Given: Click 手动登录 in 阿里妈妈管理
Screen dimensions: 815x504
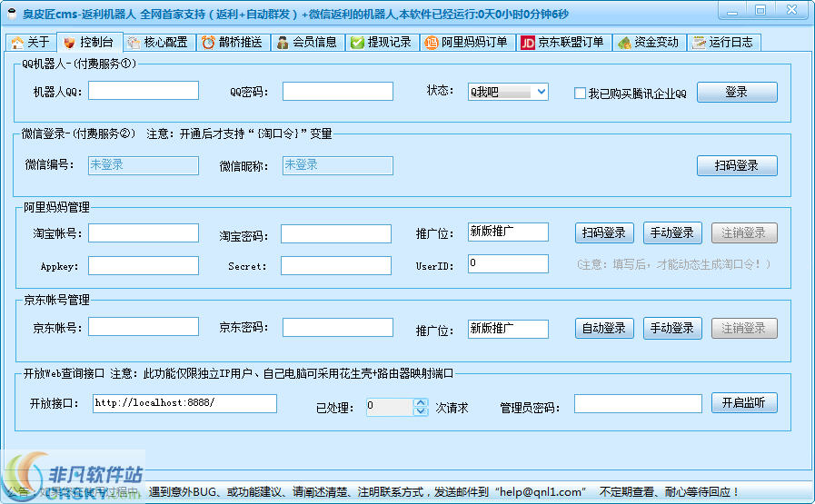Looking at the screenshot, I should point(672,232).
